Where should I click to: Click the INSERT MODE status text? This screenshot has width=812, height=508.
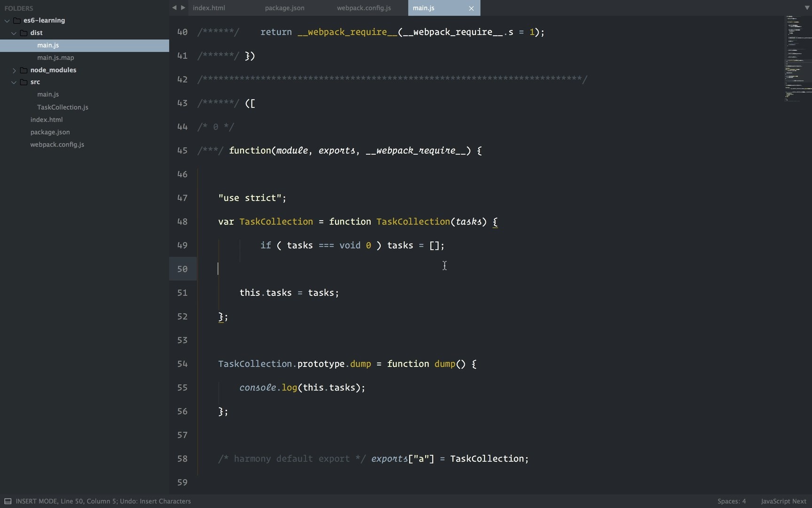click(x=36, y=501)
